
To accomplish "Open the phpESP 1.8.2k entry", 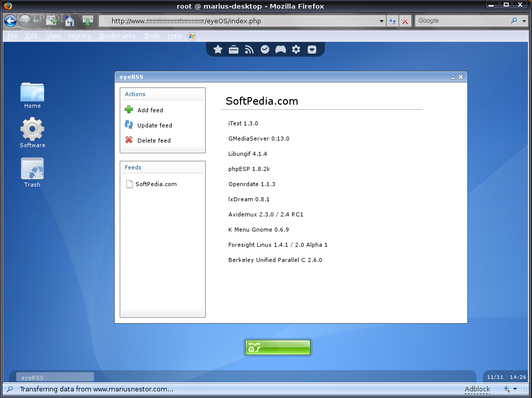I will pos(249,169).
